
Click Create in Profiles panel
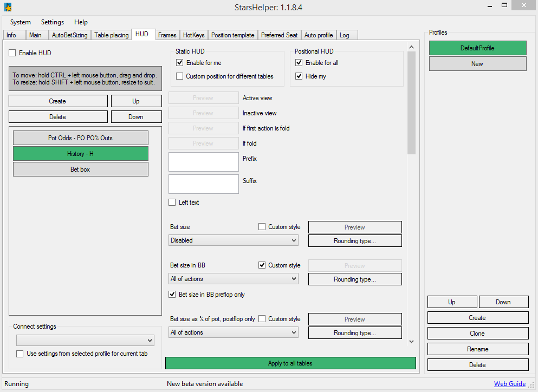pyautogui.click(x=478, y=318)
